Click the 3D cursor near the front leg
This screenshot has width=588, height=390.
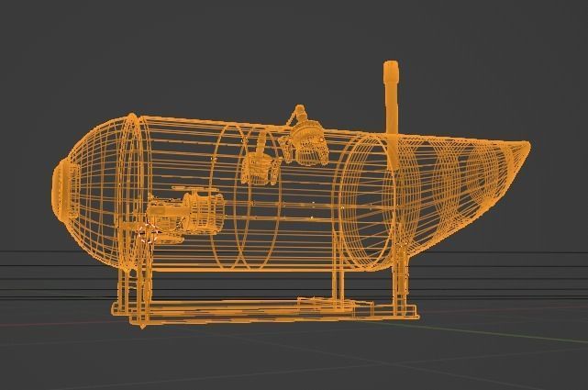[x=148, y=233]
